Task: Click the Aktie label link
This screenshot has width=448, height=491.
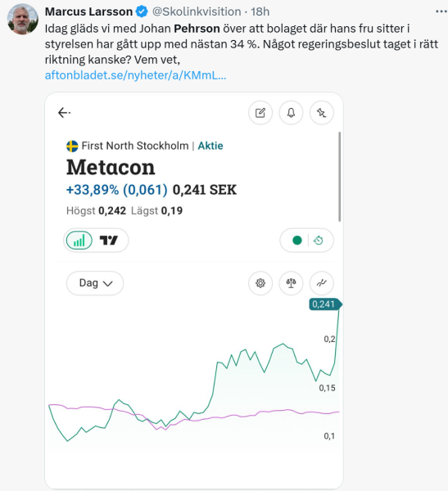Action: 210,146
